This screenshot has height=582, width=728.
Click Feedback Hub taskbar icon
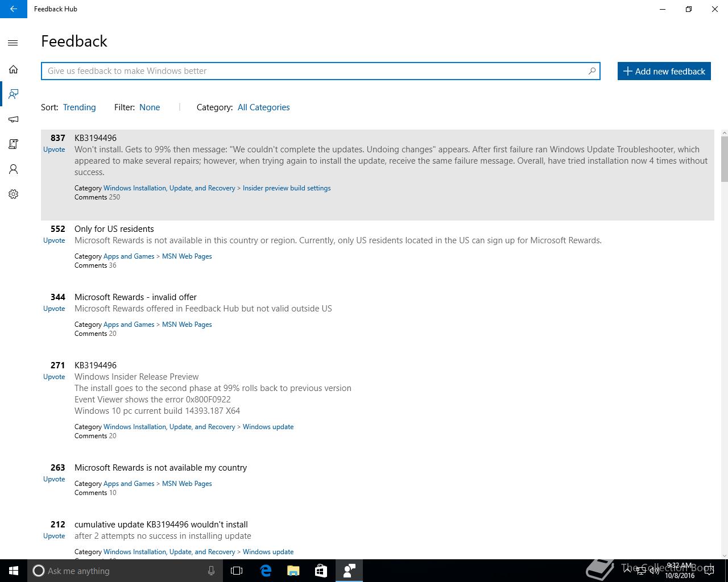click(x=349, y=571)
